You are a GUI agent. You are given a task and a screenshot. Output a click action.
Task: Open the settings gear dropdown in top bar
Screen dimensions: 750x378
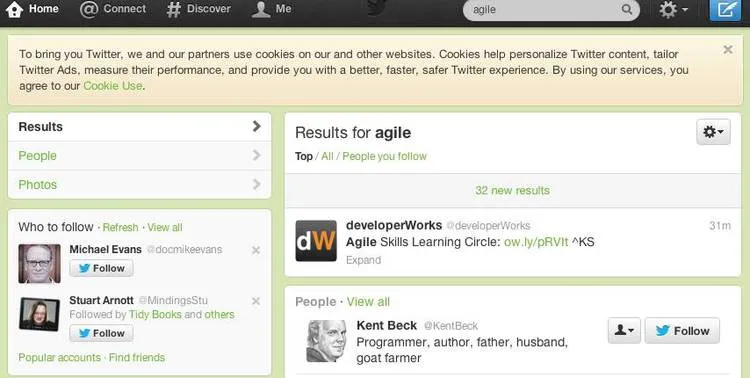[x=673, y=10]
